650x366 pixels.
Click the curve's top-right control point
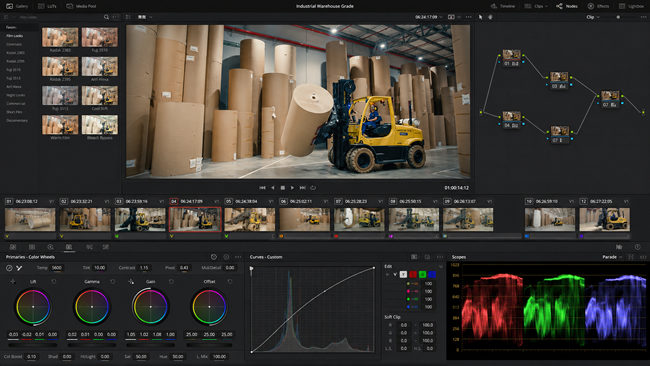tap(374, 268)
